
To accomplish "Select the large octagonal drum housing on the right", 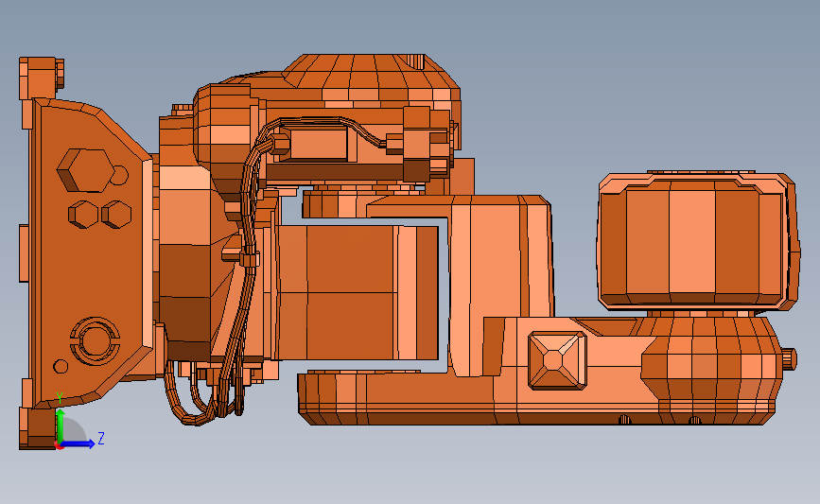I will coord(699,241).
